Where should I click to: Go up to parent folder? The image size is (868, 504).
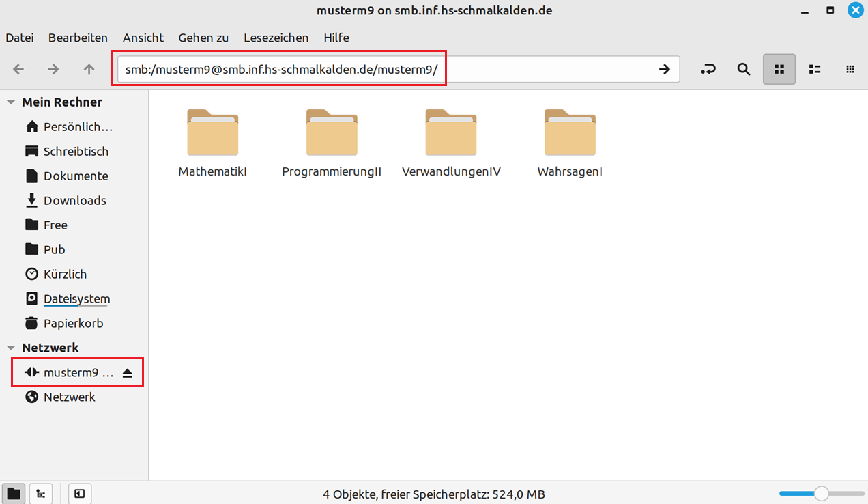89,69
